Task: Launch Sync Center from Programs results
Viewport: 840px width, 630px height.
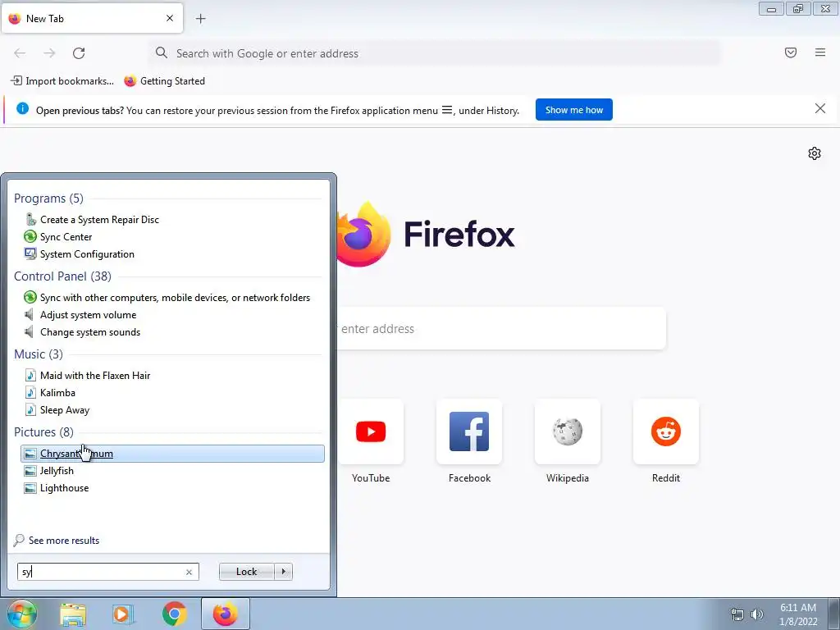Action: tap(172, 237)
